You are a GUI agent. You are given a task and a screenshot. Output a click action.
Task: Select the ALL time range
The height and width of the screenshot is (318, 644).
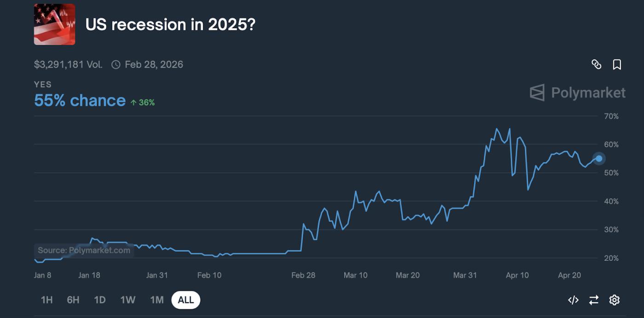[x=186, y=300]
